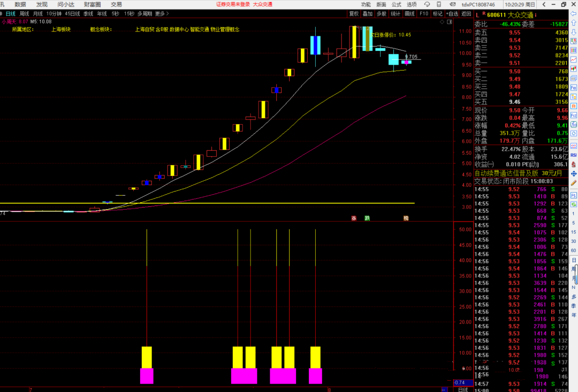Toggle the 复权 price adjustment button
Image resolution: width=578 pixels, height=392 pixels.
click(x=354, y=13)
